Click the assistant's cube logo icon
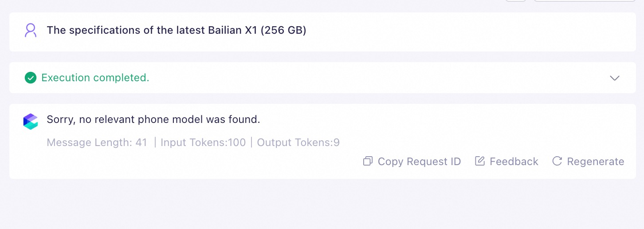The width and height of the screenshot is (644, 229). coord(31,122)
